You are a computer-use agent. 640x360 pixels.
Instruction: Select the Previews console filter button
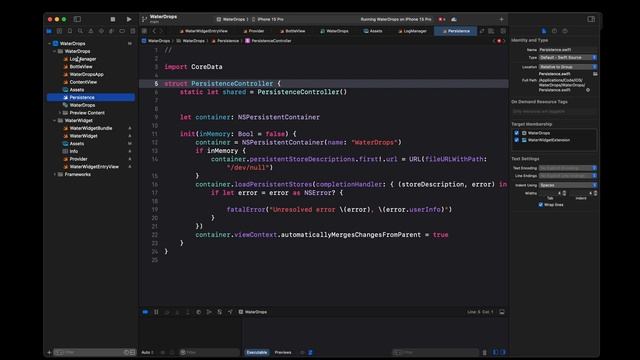pos(283,352)
